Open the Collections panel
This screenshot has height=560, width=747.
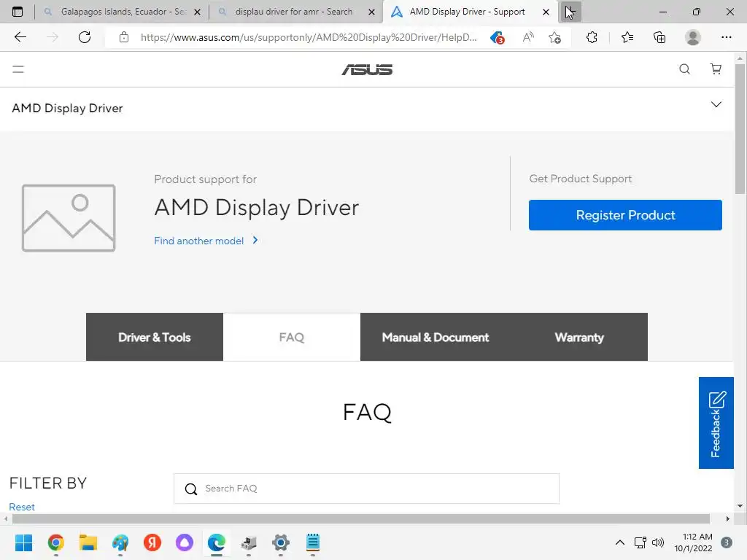click(x=659, y=37)
